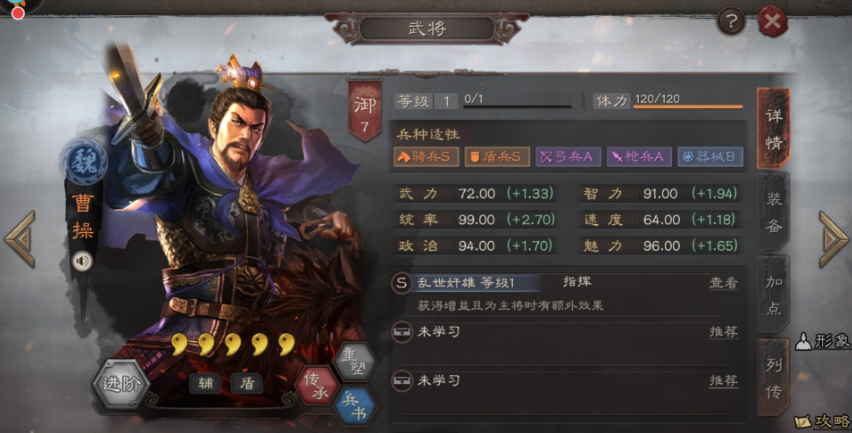
Task: Select the 详情 tab
Action: click(773, 128)
